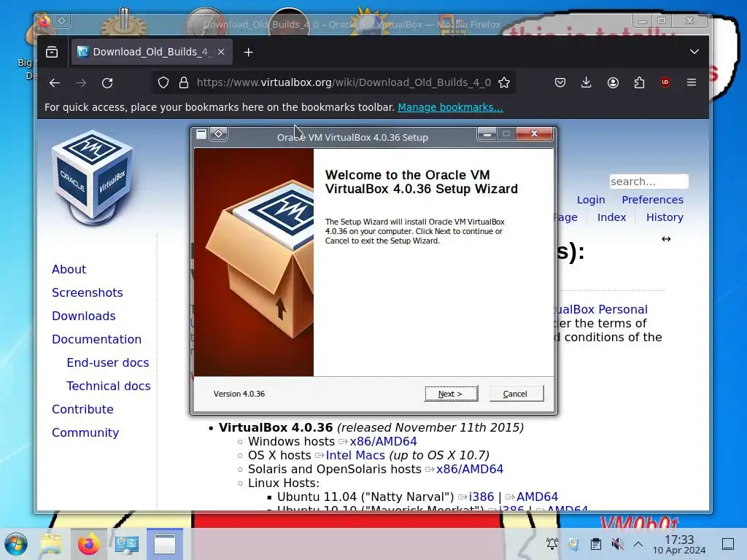Download Windows hosts x86/AMD64 link
Screen dimensions: 747x560
pyautogui.click(x=383, y=441)
